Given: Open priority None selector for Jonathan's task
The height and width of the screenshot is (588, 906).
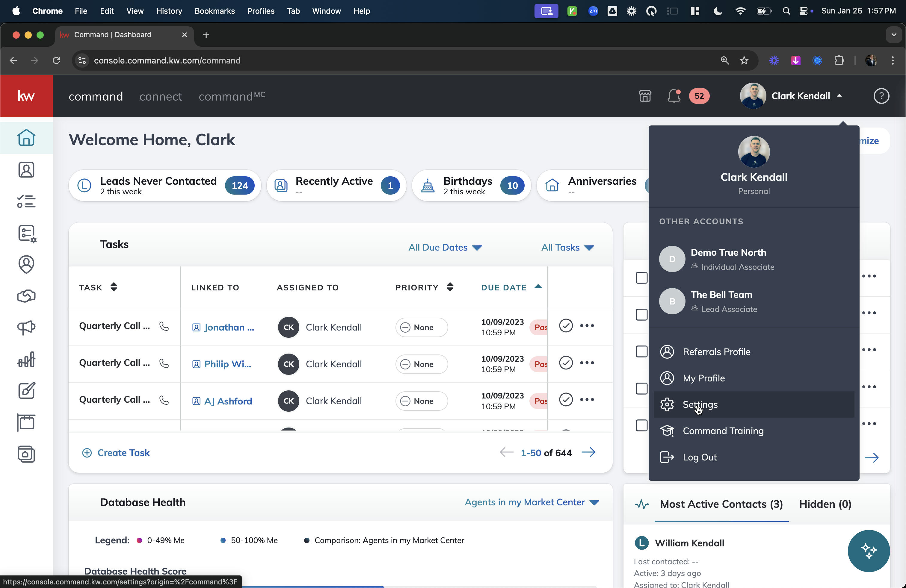Looking at the screenshot, I should (x=422, y=327).
